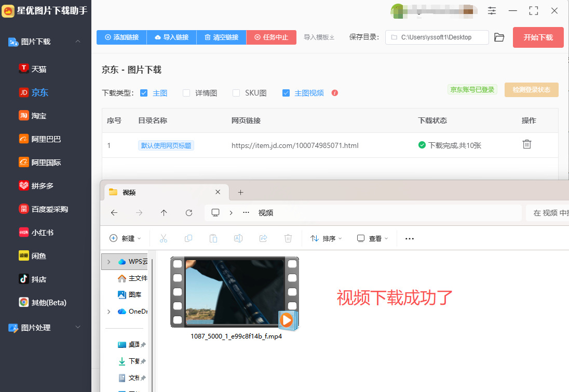Click the save directory path field
Image resolution: width=569 pixels, height=392 pixels.
point(437,37)
